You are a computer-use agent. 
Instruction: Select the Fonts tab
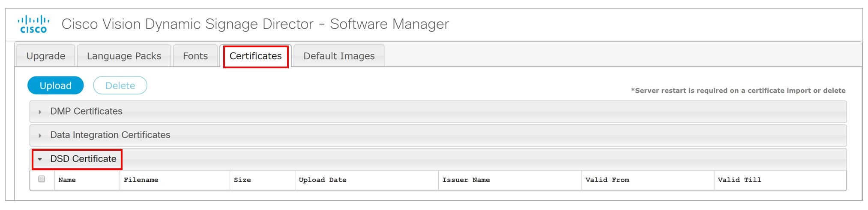coord(195,56)
